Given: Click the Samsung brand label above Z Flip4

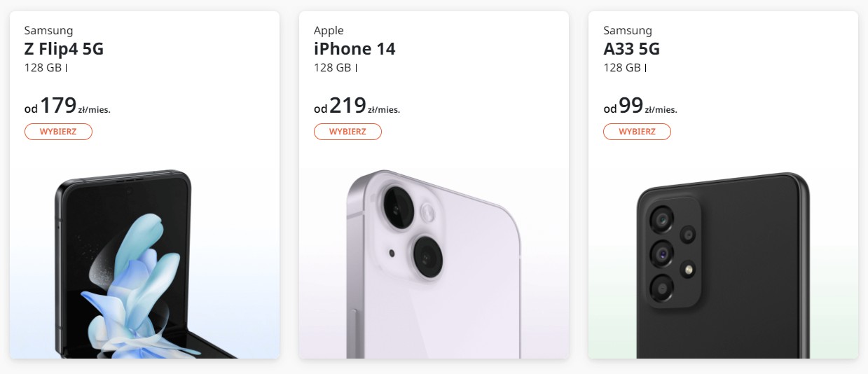Looking at the screenshot, I should tap(48, 30).
